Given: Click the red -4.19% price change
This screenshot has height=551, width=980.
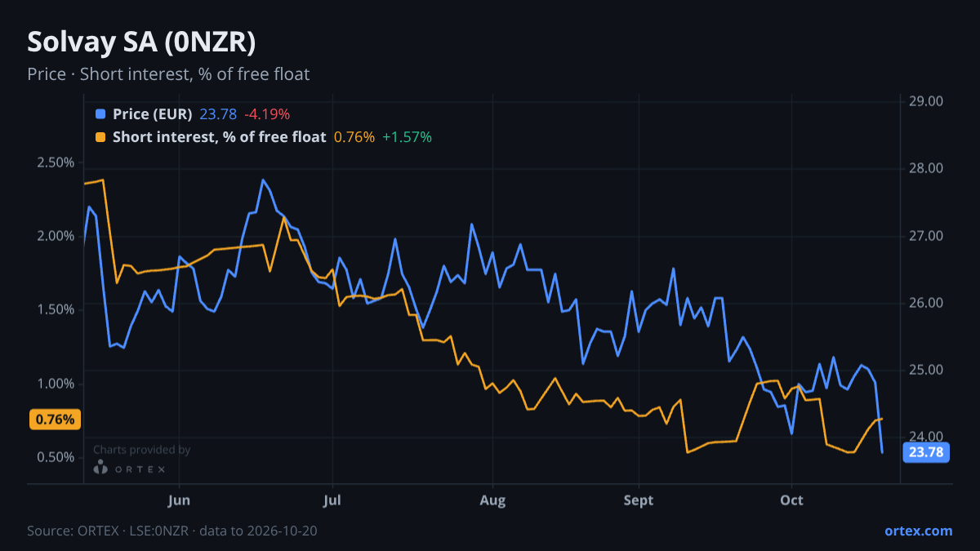Looking at the screenshot, I should click(267, 114).
